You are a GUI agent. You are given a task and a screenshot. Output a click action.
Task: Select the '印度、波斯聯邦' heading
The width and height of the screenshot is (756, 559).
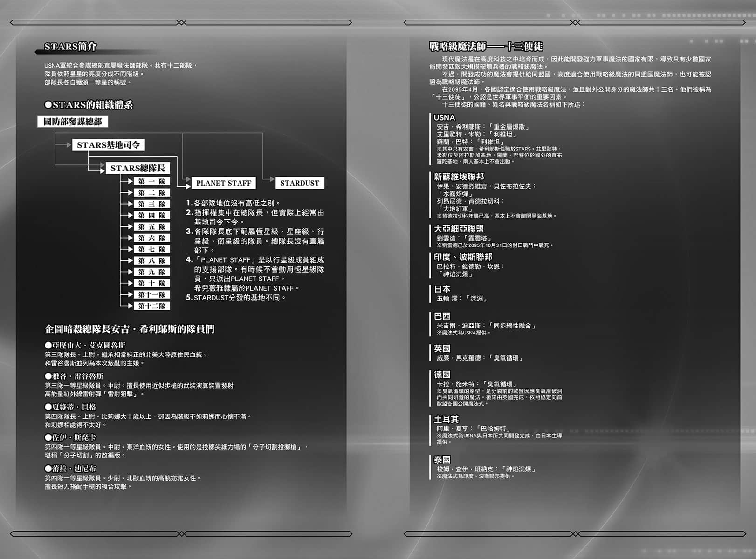pyautogui.click(x=463, y=257)
